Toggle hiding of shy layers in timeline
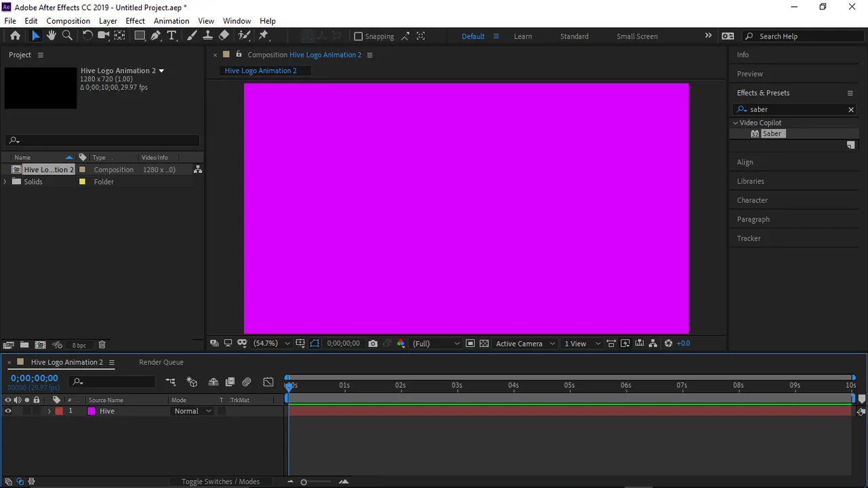Viewport: 868px width, 488px height. (213, 382)
